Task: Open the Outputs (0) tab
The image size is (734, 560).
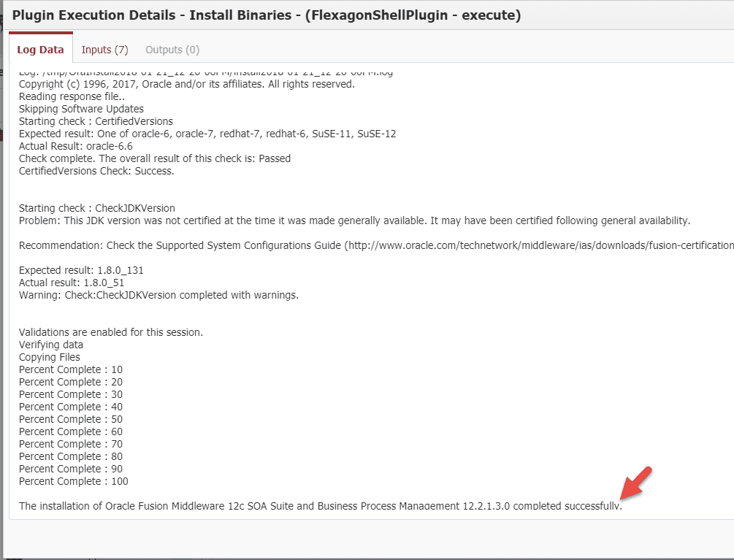Action: pyautogui.click(x=172, y=50)
